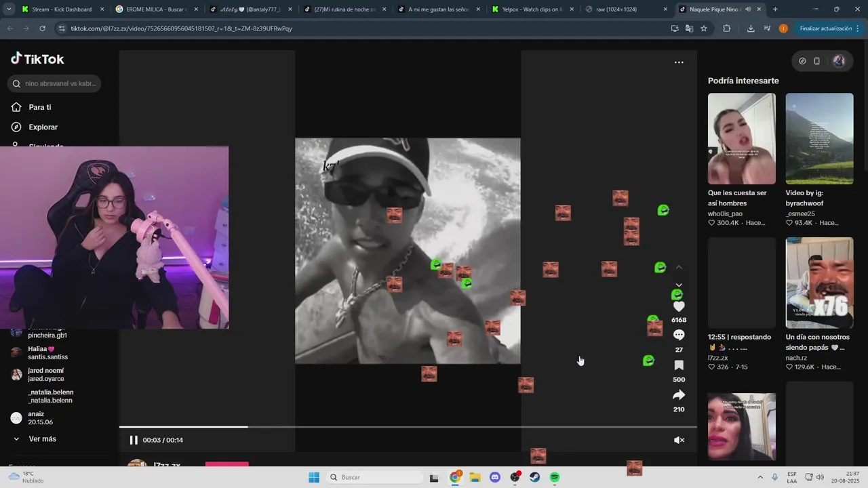Click the get-app phone icon in header
868x488 pixels.
817,61
